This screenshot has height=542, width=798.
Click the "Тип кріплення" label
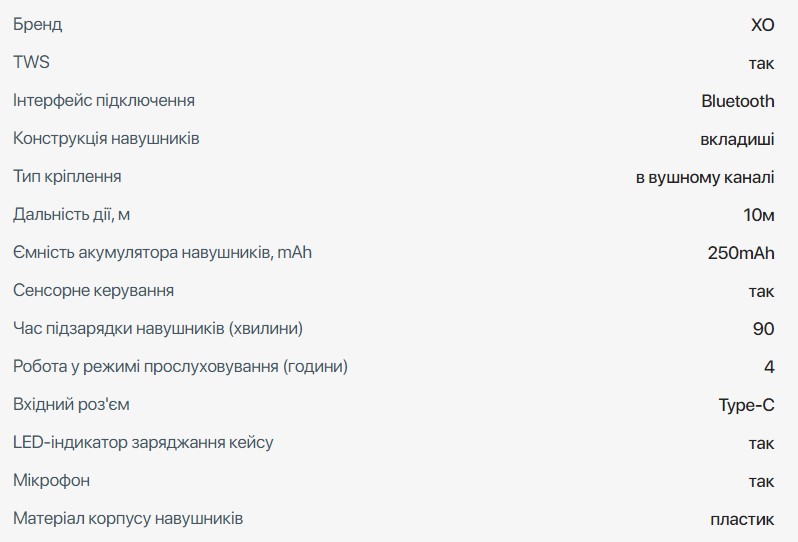[x=67, y=176]
